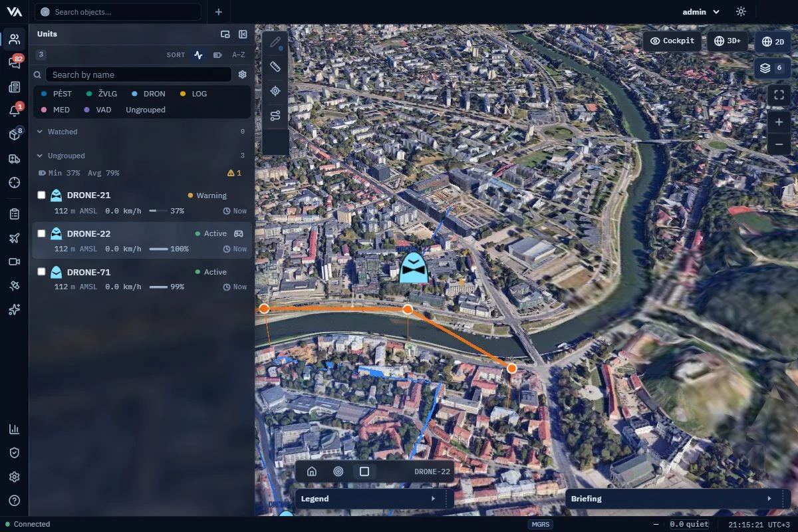This screenshot has height=532, width=798.
Task: Open the ambulance/medical vehicle sidebar icon
Action: coord(15,158)
